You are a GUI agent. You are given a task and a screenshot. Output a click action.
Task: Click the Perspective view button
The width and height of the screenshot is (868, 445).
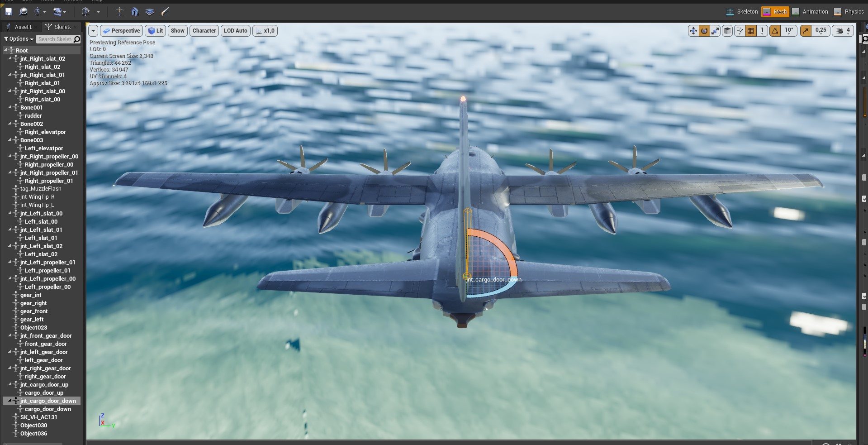click(x=121, y=31)
